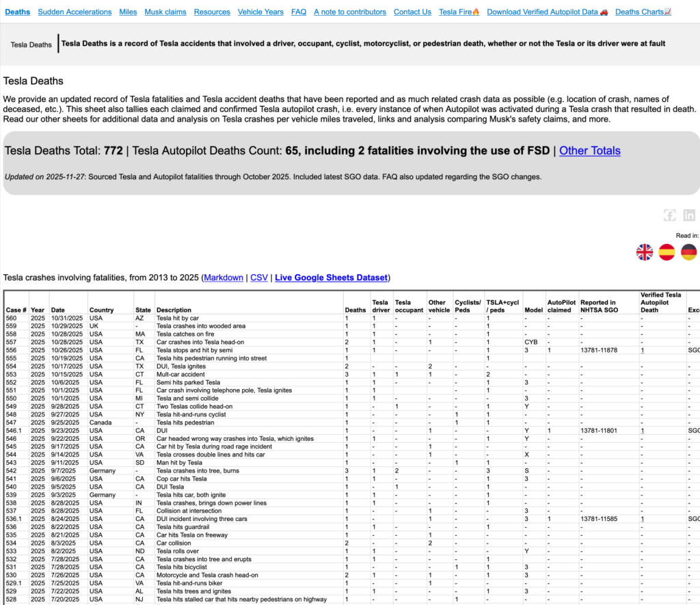700x605 pixels.
Task: Click the Description column header
Action: click(174, 310)
